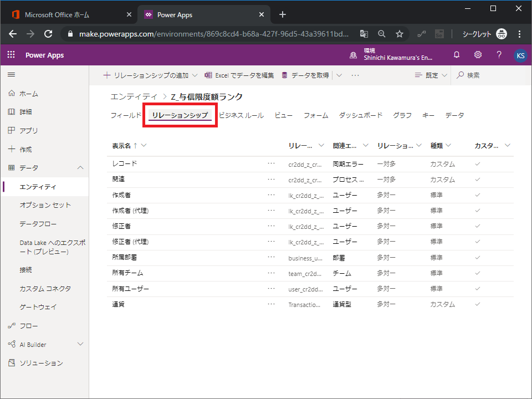
Task: Switch to the グラフ tab
Action: coord(402,115)
